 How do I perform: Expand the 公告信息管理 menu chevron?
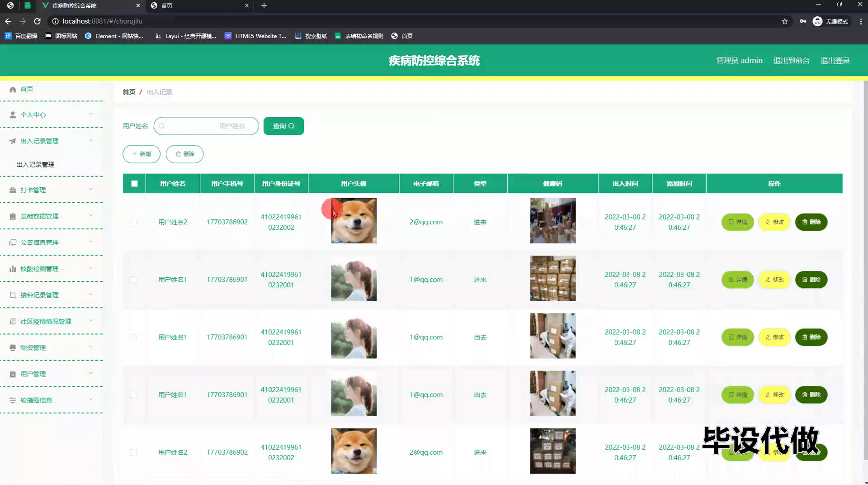click(x=91, y=242)
